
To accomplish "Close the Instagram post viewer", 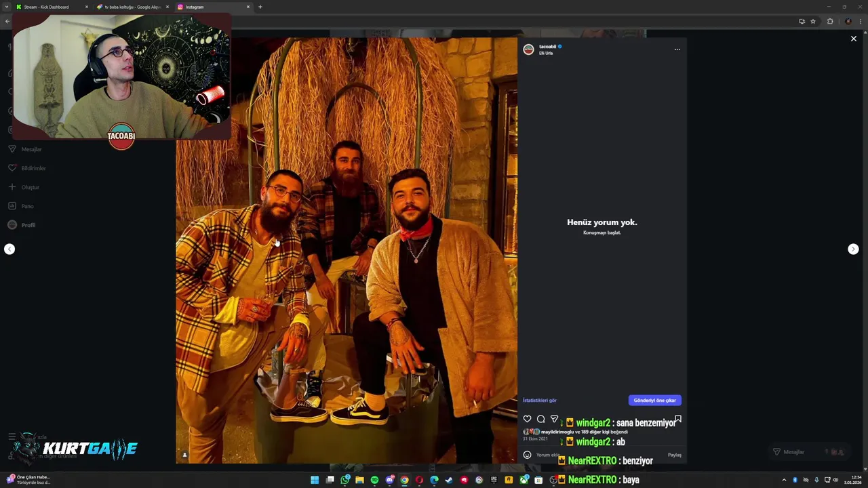I will [x=853, y=39].
